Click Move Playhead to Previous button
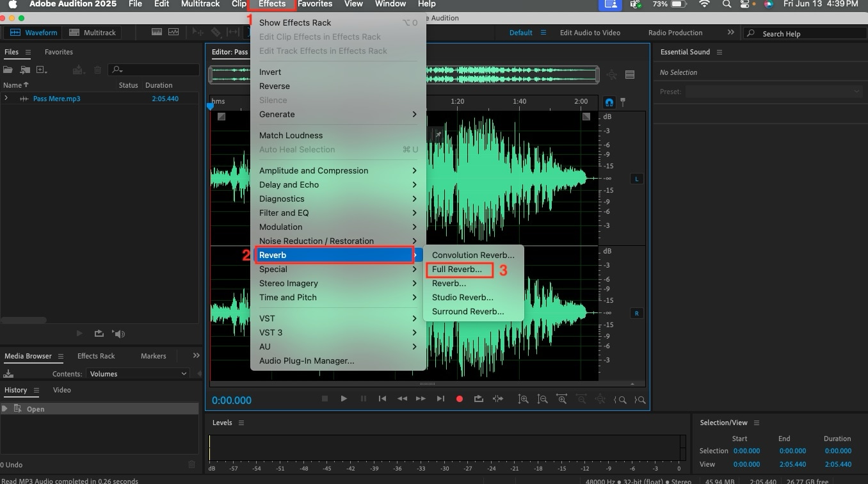868x484 pixels. tap(382, 399)
